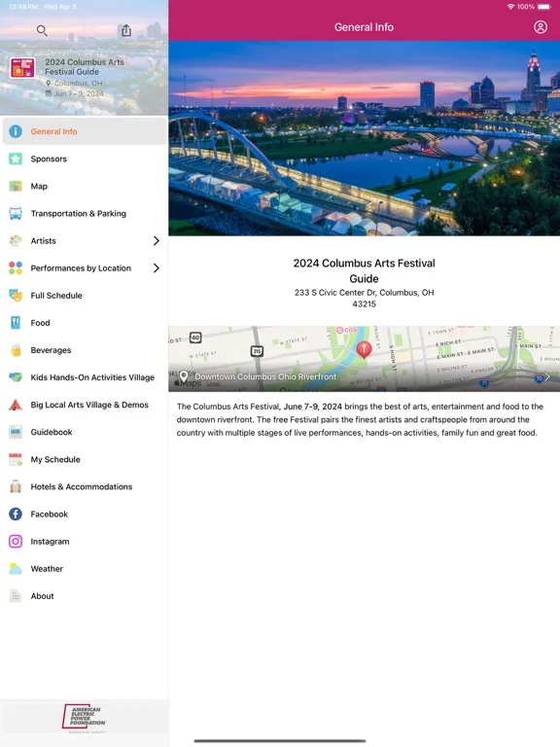Viewport: 560px width, 747px height.
Task: Open Hotels & Accommodations menu item
Action: point(85,486)
